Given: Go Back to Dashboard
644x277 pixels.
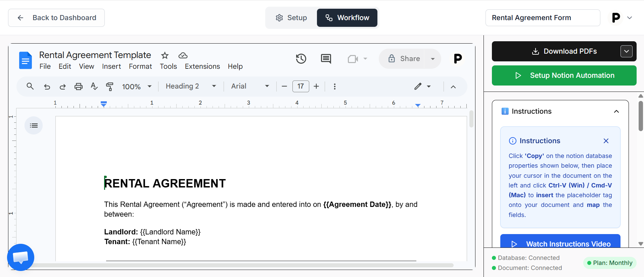Looking at the screenshot, I should click(x=56, y=18).
